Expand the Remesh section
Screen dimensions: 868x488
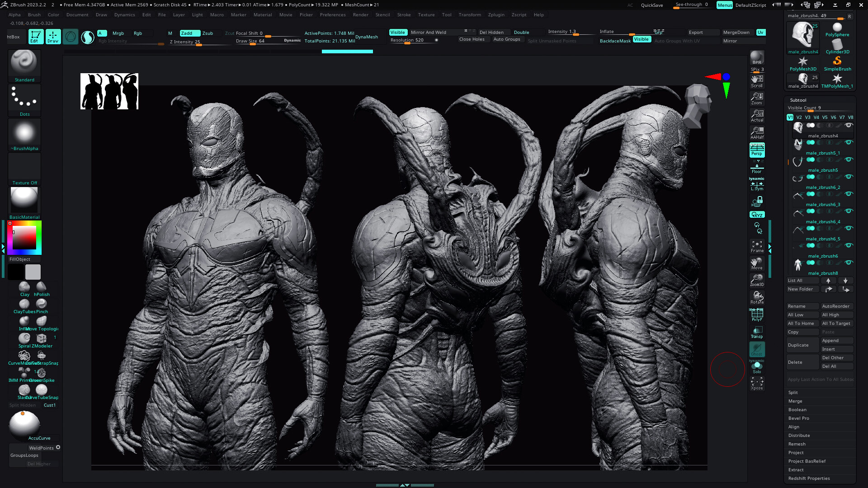[797, 444]
